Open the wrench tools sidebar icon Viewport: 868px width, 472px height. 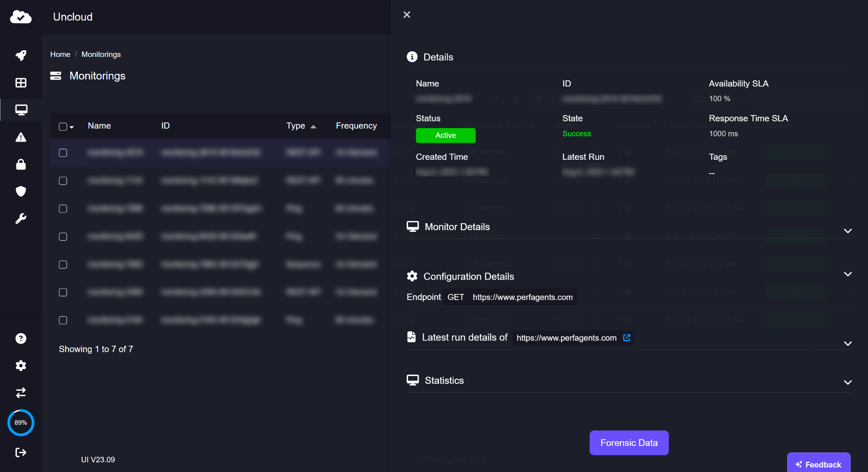tap(21, 218)
